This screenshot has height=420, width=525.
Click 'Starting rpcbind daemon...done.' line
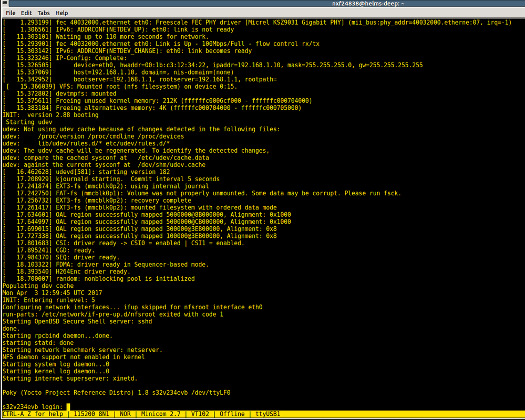point(57,335)
